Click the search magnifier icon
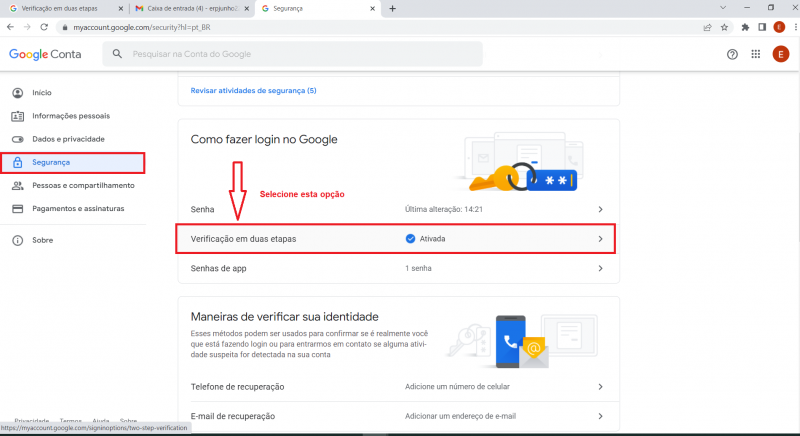Image resolution: width=800 pixels, height=436 pixels. (117, 54)
